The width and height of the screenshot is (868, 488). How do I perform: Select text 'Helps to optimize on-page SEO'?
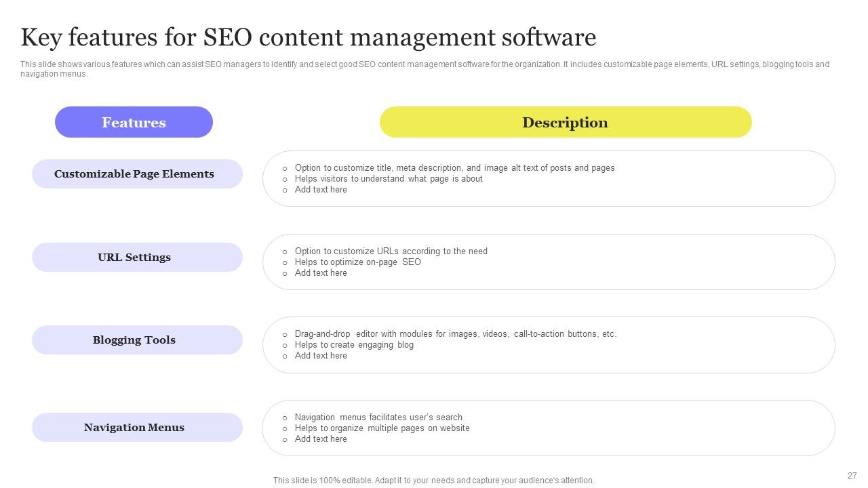click(358, 262)
